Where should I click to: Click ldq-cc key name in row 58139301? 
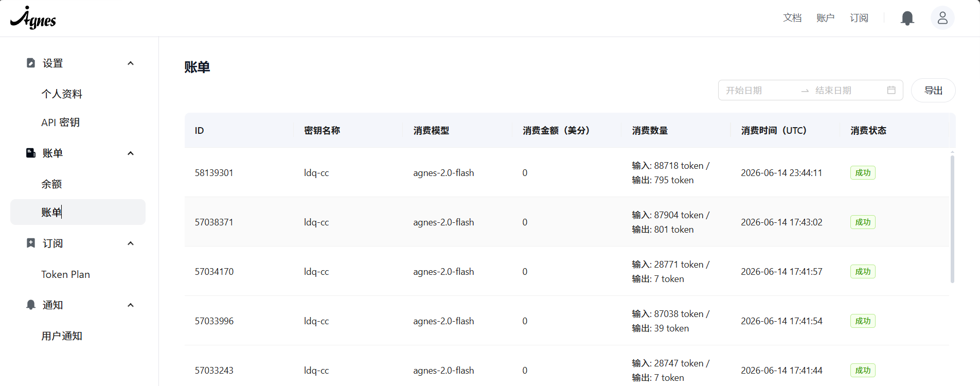[x=316, y=173]
